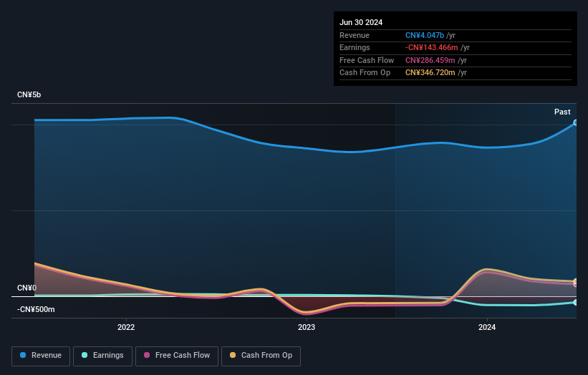
Task: Click the Earnings row label in tooltip
Action: pos(355,47)
